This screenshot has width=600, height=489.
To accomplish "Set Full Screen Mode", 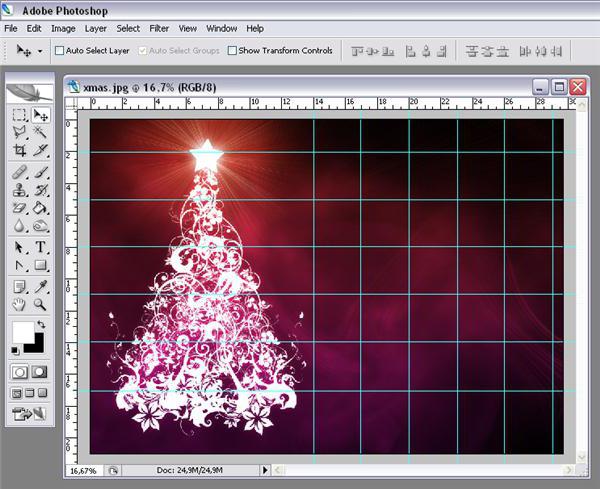I will [x=43, y=393].
